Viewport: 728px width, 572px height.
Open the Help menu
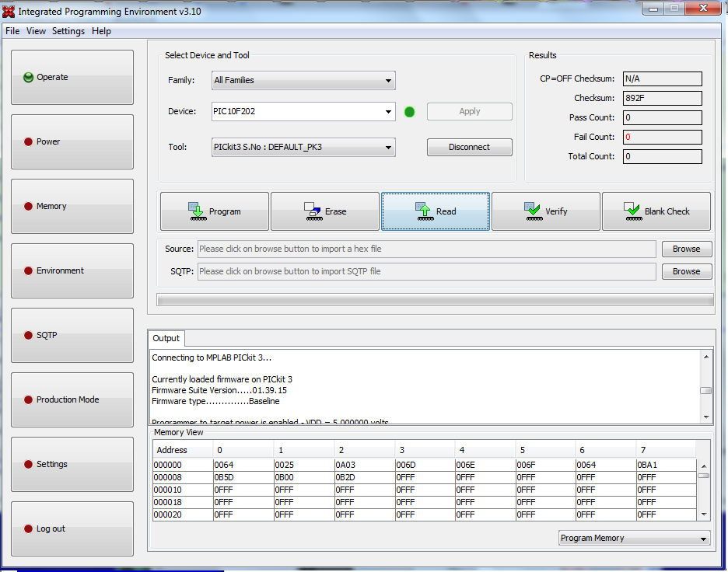click(101, 31)
